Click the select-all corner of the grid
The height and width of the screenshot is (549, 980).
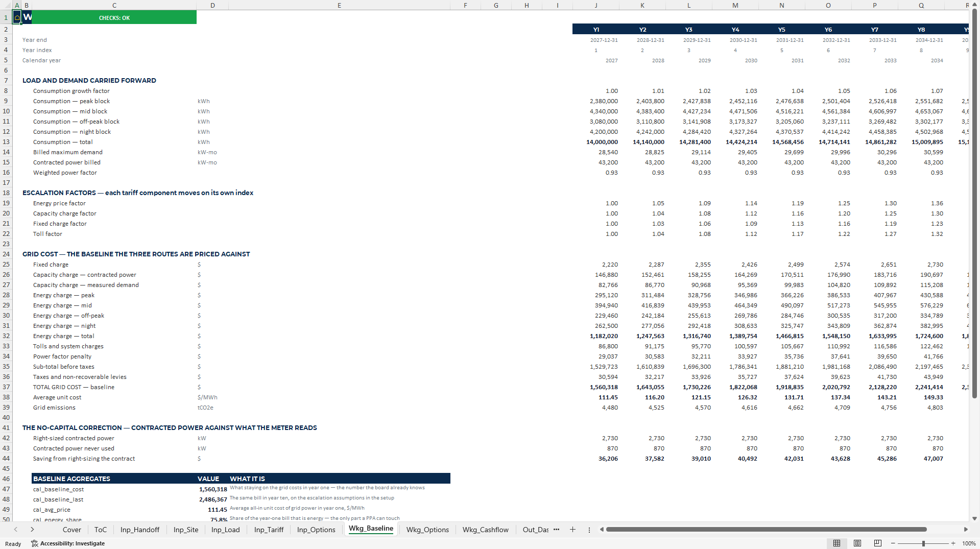pos(6,5)
